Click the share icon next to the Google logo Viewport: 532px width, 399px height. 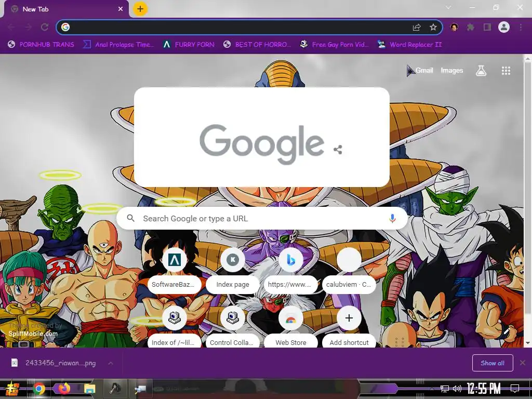[x=338, y=150]
